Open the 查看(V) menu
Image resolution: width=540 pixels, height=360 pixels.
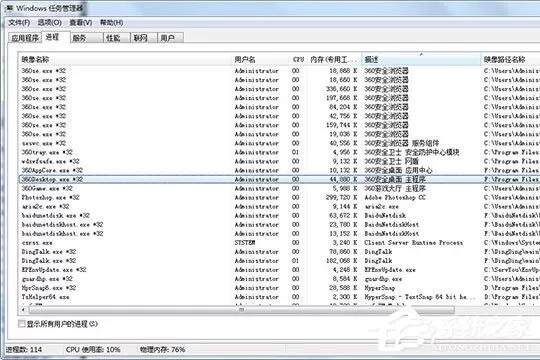click(81, 23)
